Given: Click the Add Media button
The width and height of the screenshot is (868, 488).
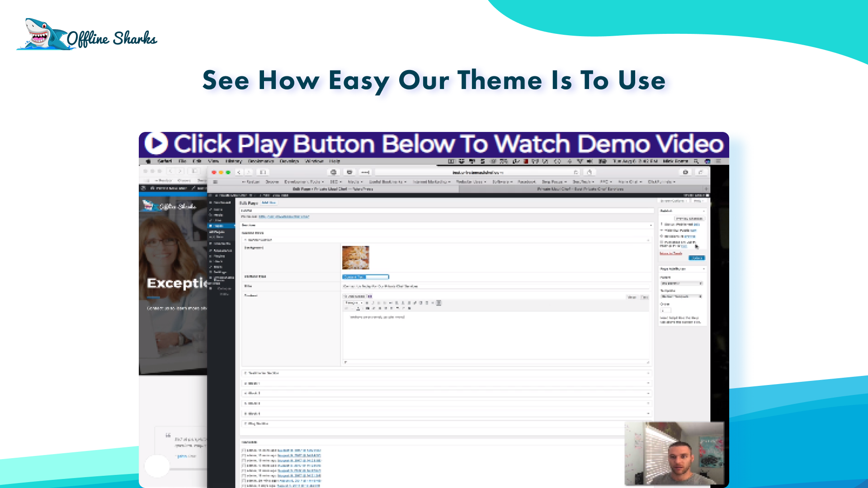Looking at the screenshot, I should tap(355, 296).
